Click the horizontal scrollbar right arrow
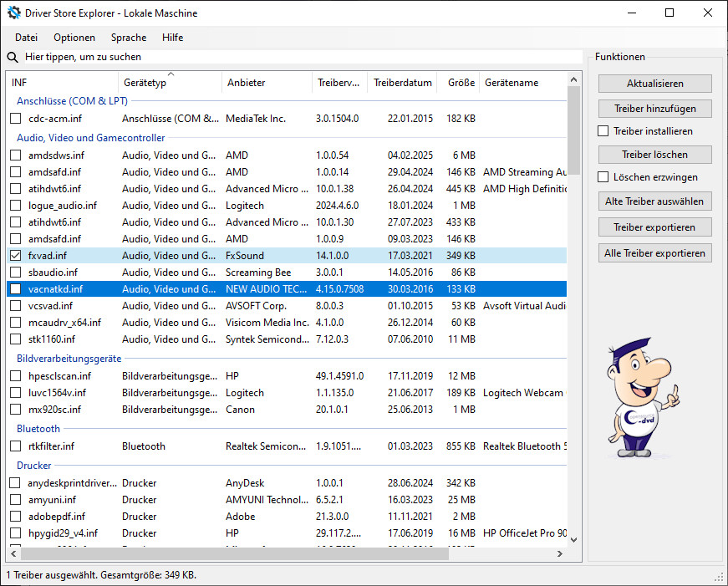 pyautogui.click(x=561, y=554)
